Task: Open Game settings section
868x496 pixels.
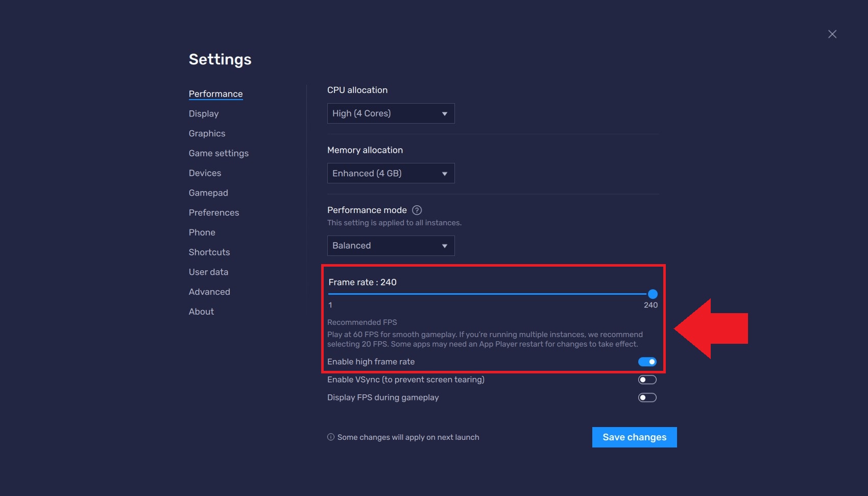Action: 219,153
